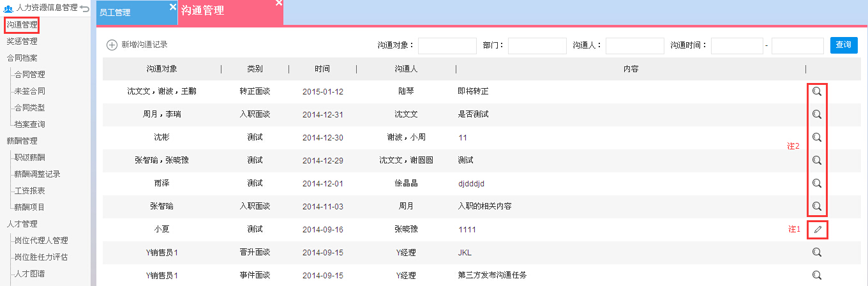Select the 沟通管理 tab

tap(230, 13)
